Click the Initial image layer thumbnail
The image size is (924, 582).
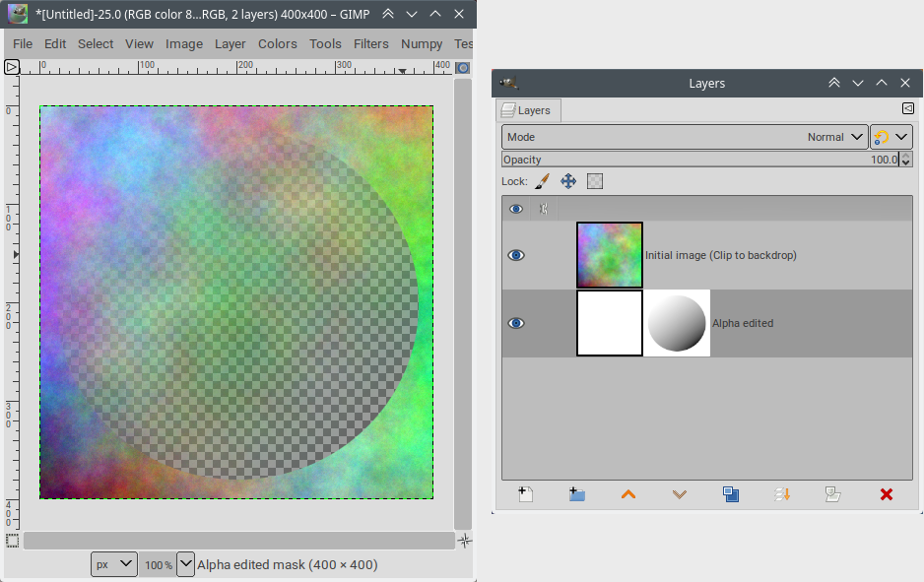tap(610, 255)
